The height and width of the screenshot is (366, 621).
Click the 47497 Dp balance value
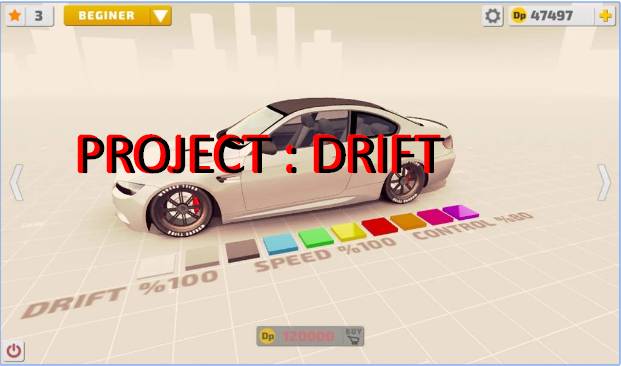pyautogui.click(x=551, y=16)
